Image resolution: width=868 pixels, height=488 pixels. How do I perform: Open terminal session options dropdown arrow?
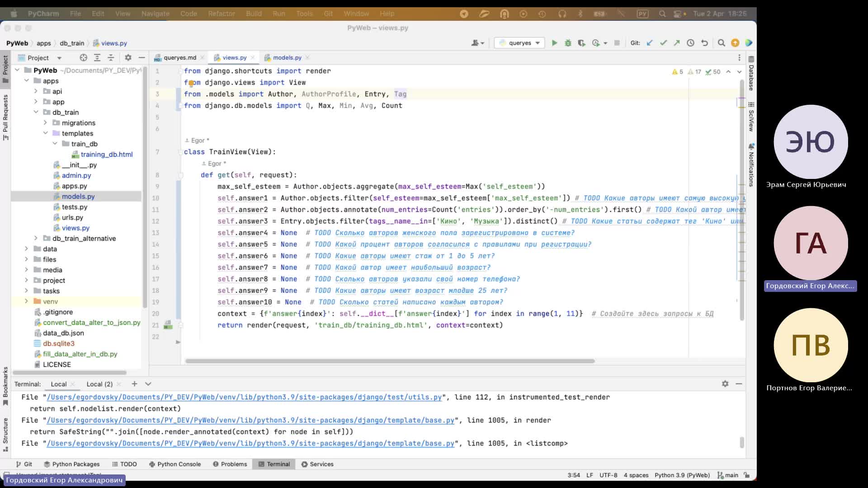[148, 384]
